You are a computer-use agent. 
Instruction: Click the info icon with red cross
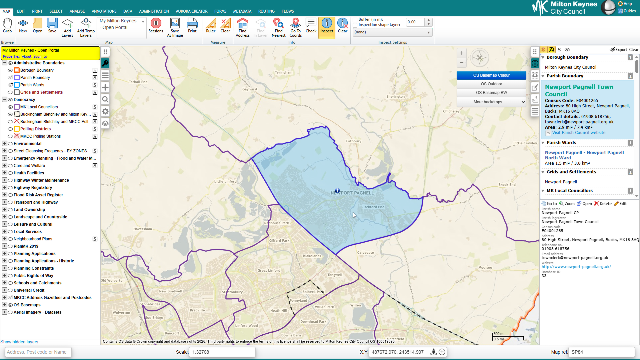tap(342, 25)
